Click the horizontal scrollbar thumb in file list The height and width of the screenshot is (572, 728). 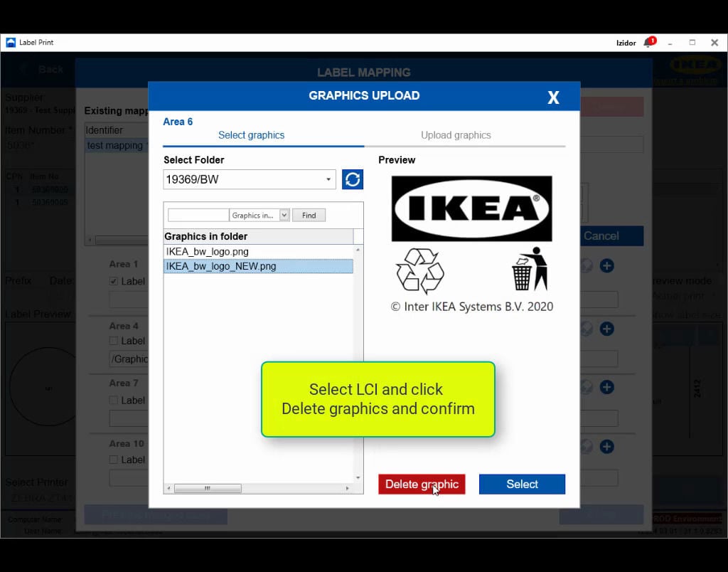coord(208,488)
